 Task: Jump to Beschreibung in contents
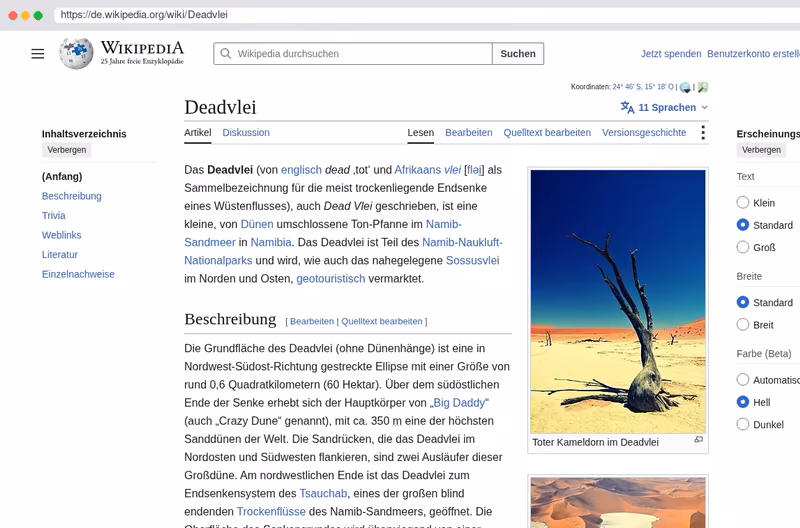pyautogui.click(x=71, y=196)
